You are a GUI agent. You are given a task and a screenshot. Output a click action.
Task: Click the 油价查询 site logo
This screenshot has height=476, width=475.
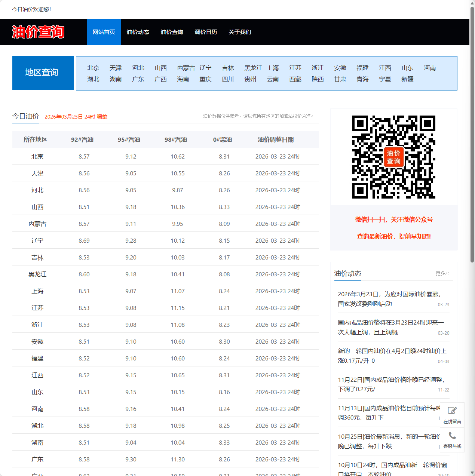click(x=39, y=32)
